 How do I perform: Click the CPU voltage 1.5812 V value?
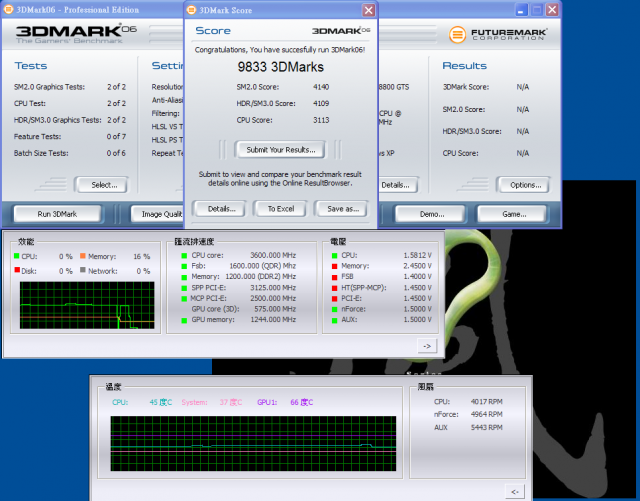point(418,255)
